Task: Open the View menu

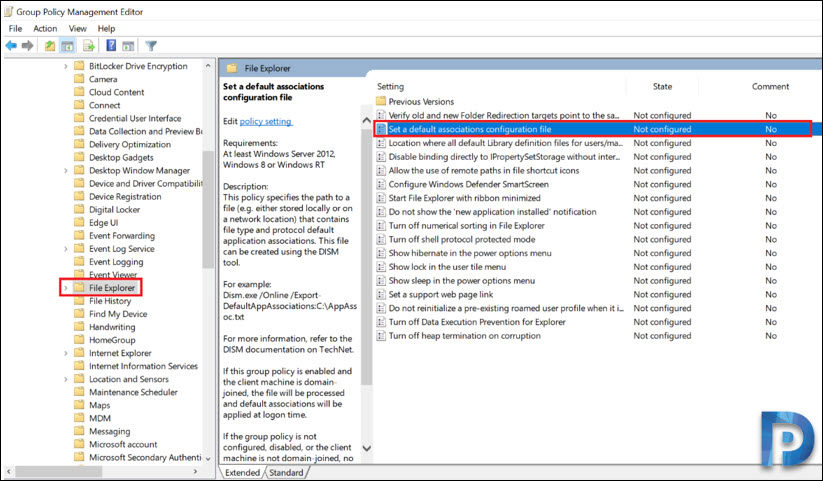Action: pos(78,28)
